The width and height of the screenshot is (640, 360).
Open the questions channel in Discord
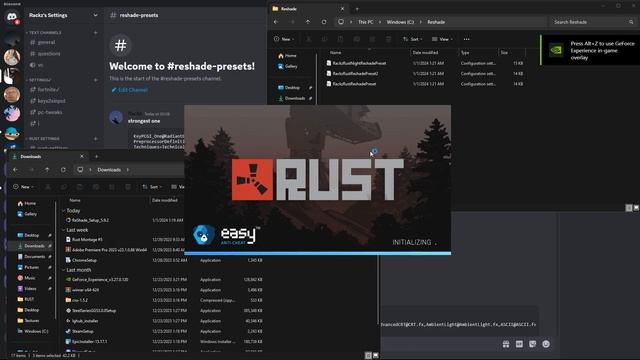[x=49, y=53]
